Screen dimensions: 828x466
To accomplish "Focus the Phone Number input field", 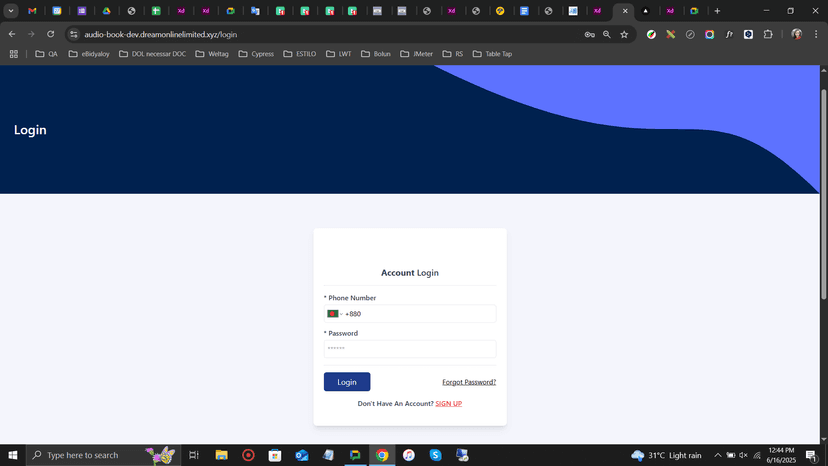I will (420, 314).
